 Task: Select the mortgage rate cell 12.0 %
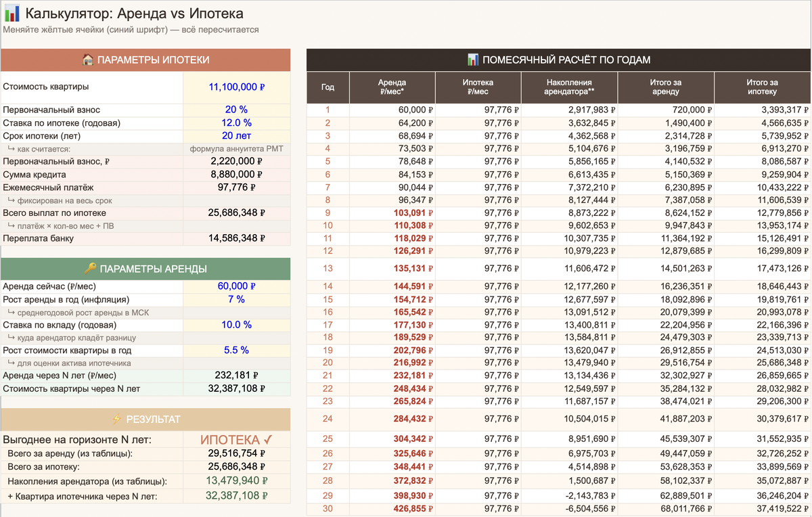tap(237, 122)
